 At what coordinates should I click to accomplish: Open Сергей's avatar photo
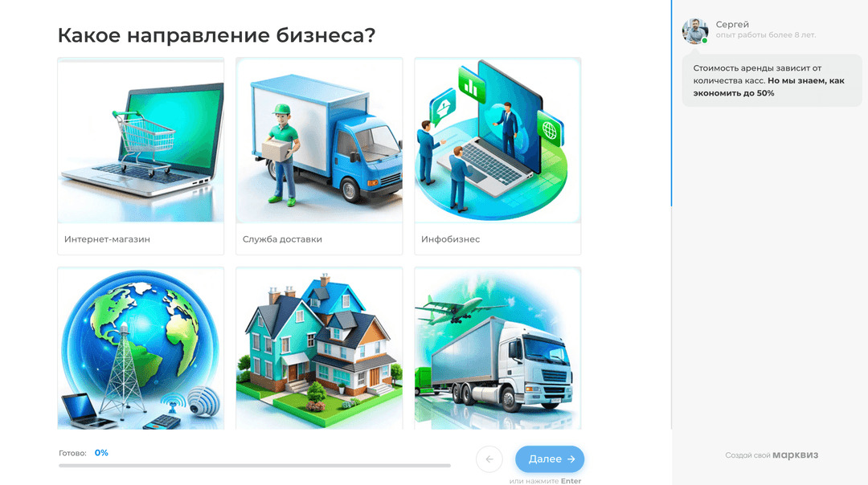(694, 31)
